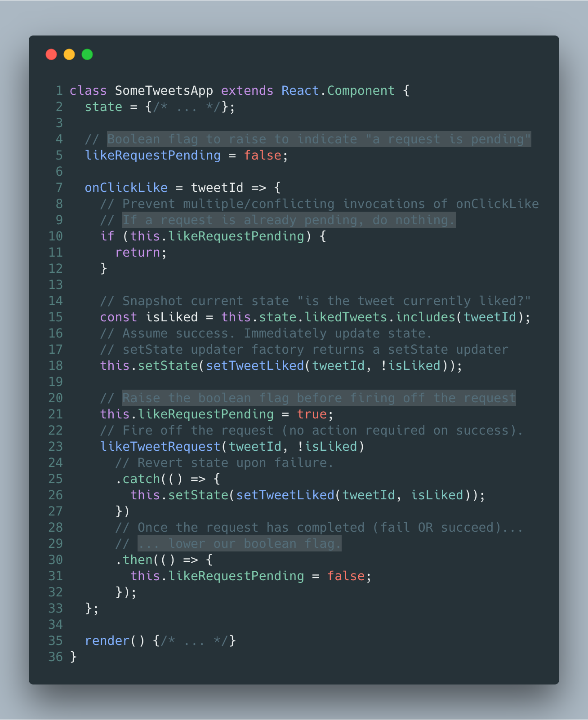This screenshot has height=720, width=588.
Task: Place cursor on onClickLike declaration
Action: tap(126, 188)
